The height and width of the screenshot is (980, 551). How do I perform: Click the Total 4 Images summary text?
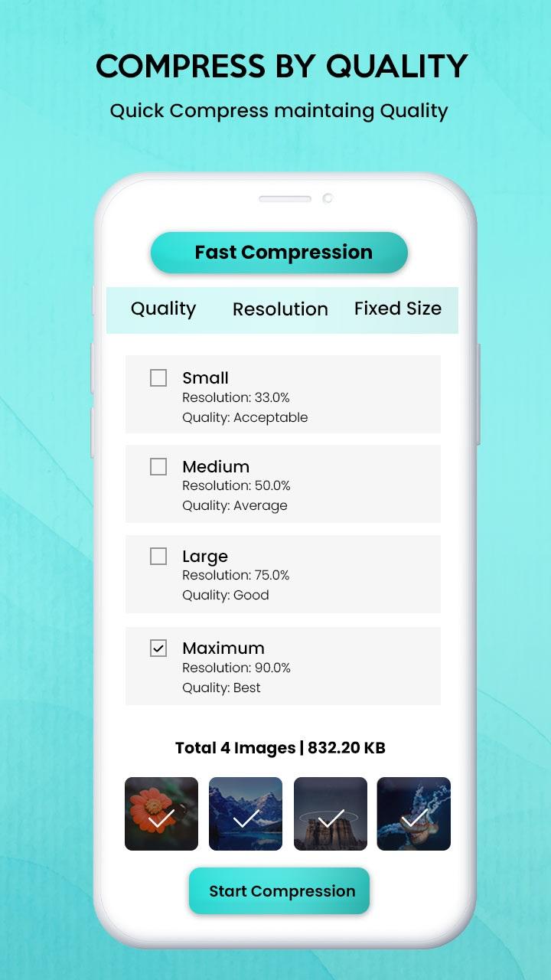(280, 748)
